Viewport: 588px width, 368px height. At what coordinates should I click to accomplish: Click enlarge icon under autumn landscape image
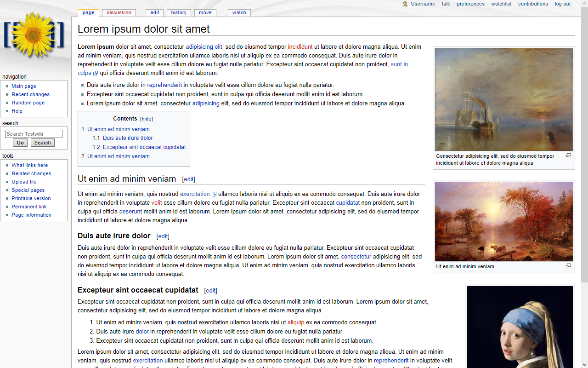(568, 265)
